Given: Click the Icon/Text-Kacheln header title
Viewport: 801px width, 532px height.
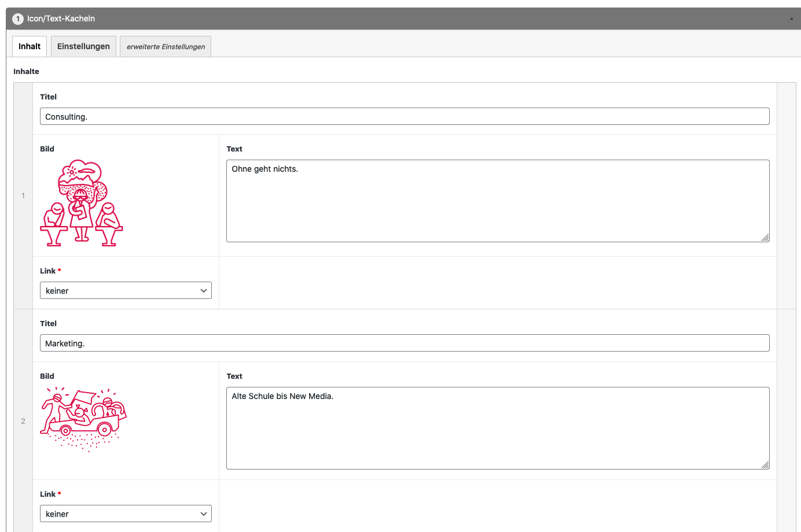Looking at the screenshot, I should pos(61,19).
